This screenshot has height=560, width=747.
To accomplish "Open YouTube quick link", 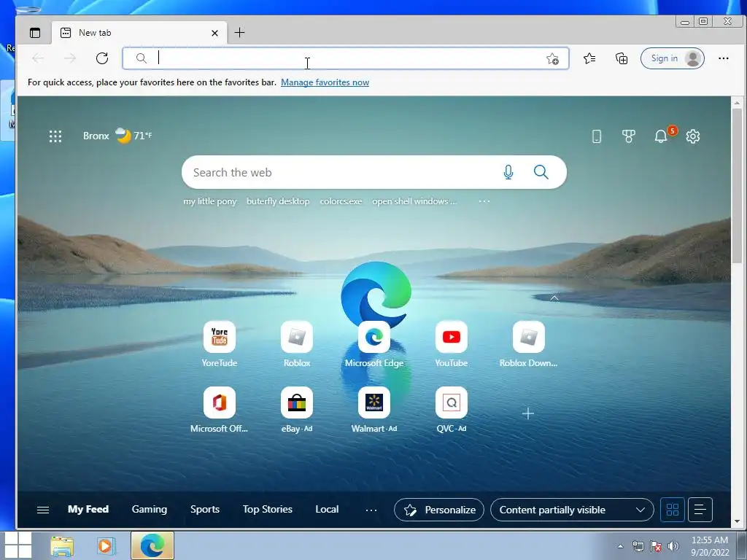I will (451, 344).
